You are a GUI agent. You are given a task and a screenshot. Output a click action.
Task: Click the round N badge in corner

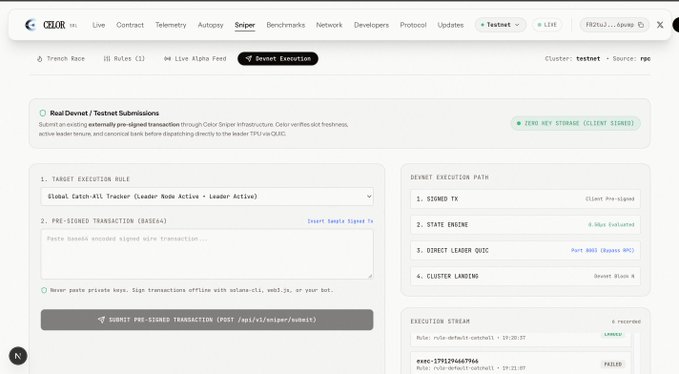point(18,356)
